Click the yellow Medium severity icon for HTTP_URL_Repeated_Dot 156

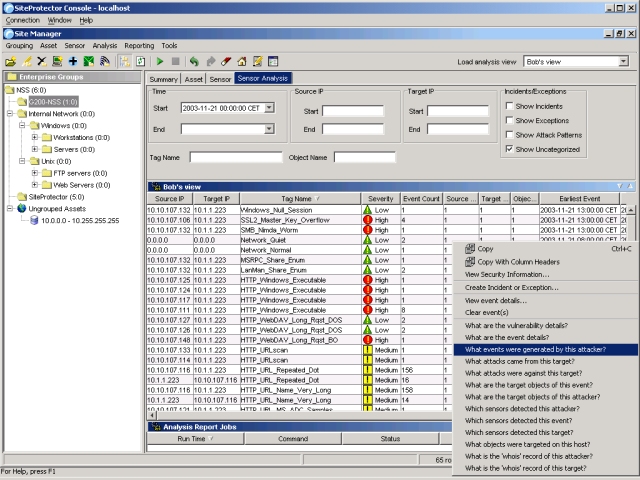(368, 370)
